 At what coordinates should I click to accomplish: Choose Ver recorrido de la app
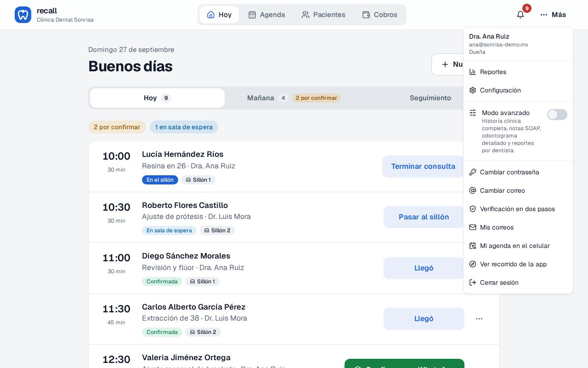(x=518, y=264)
